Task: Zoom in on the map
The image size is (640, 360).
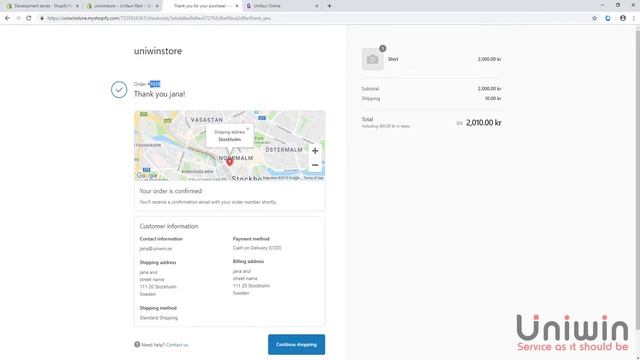Action: [x=315, y=151]
